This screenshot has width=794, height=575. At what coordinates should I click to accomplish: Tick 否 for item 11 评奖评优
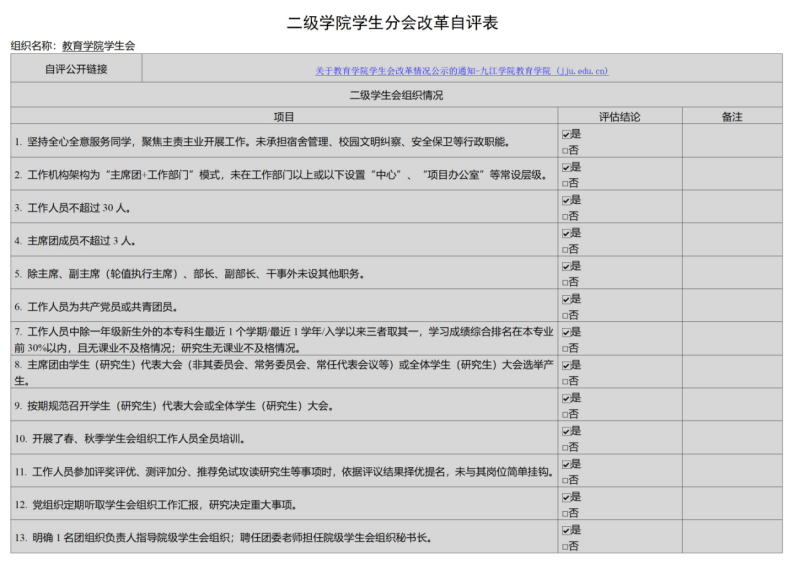click(x=565, y=480)
